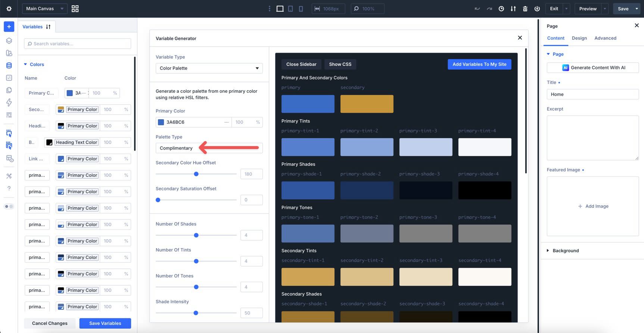Click the blue plus add-module button
The image size is (644, 333).
click(x=9, y=27)
